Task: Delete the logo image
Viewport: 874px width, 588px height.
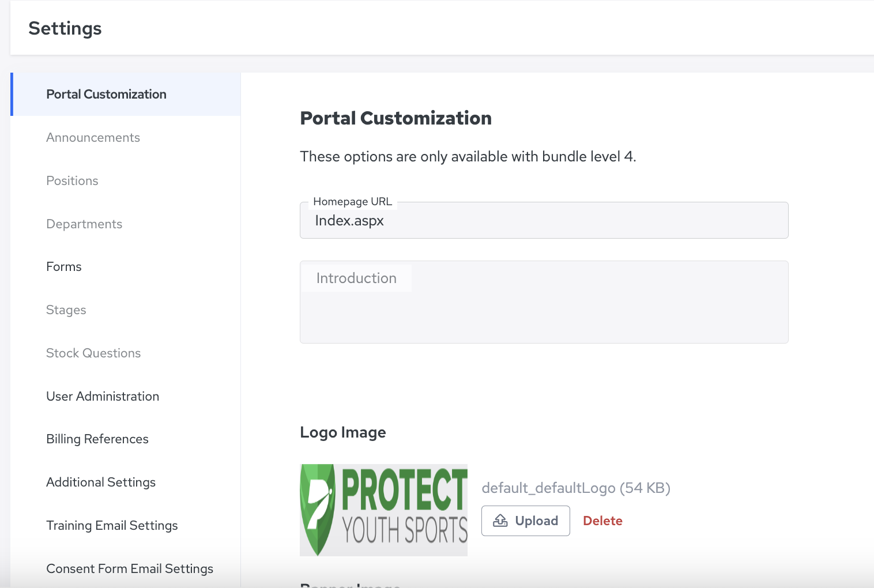Action: [602, 521]
